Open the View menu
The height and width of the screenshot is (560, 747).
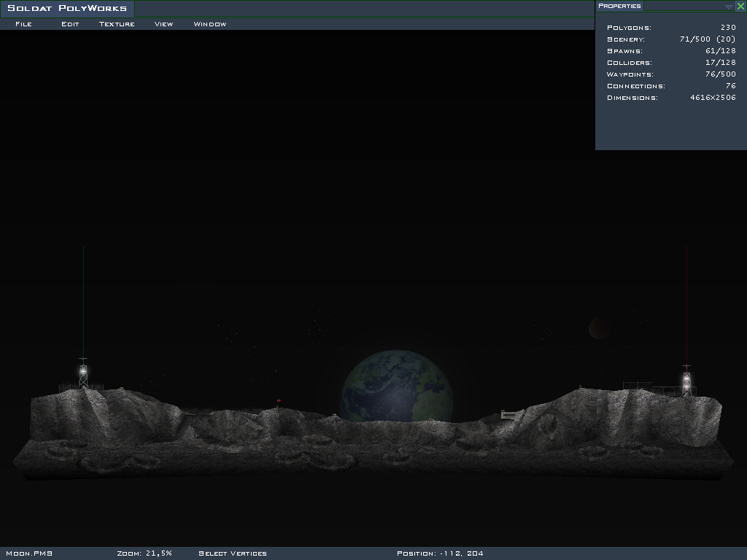tap(163, 24)
